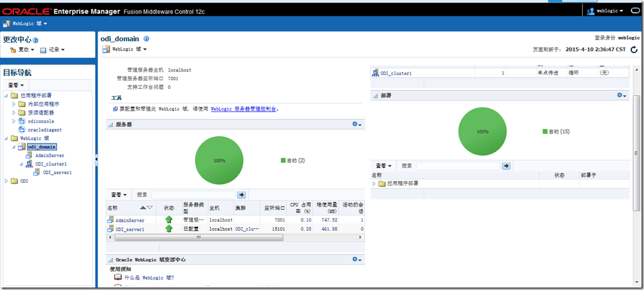Screen dimensions: 644x290
Task: Collapse the 服务器 panel section
Action: point(110,124)
